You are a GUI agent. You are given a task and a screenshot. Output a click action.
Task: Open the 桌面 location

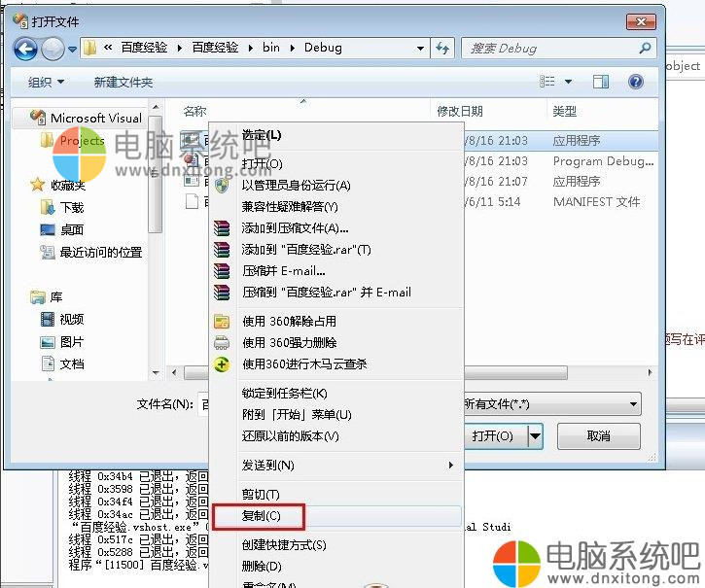pyautogui.click(x=62, y=229)
